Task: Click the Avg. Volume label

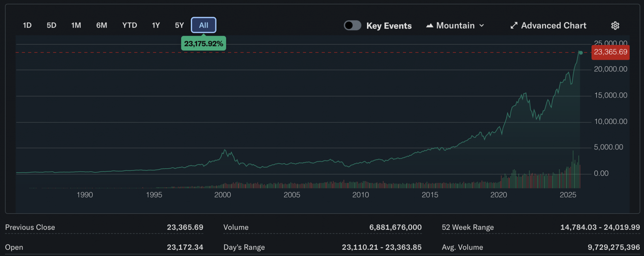Action: click(462, 248)
